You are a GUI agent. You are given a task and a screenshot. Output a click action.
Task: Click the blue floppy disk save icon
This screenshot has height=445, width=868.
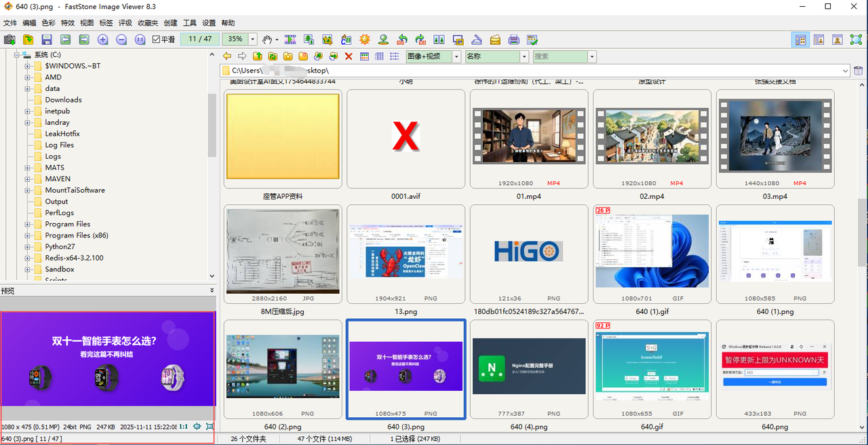pos(47,39)
